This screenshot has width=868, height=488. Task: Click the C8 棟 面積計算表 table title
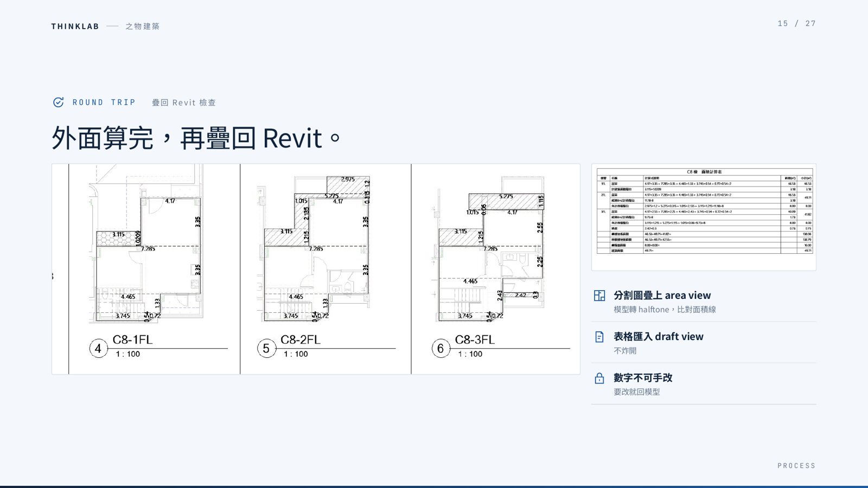coord(704,172)
